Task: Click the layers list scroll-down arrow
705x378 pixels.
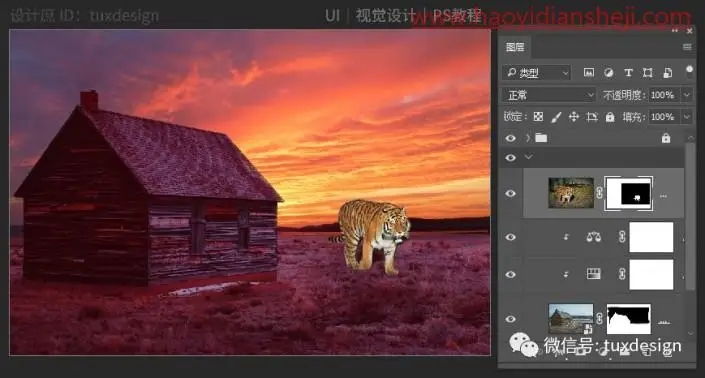Action: coord(690,334)
